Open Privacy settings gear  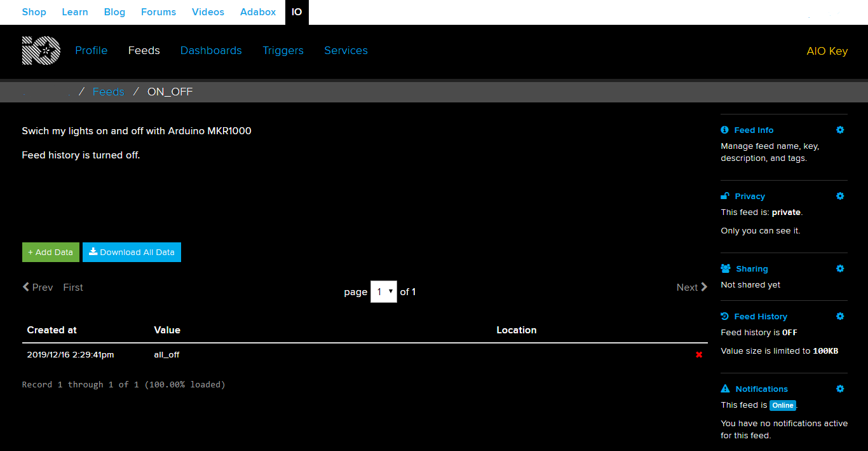pyautogui.click(x=840, y=196)
